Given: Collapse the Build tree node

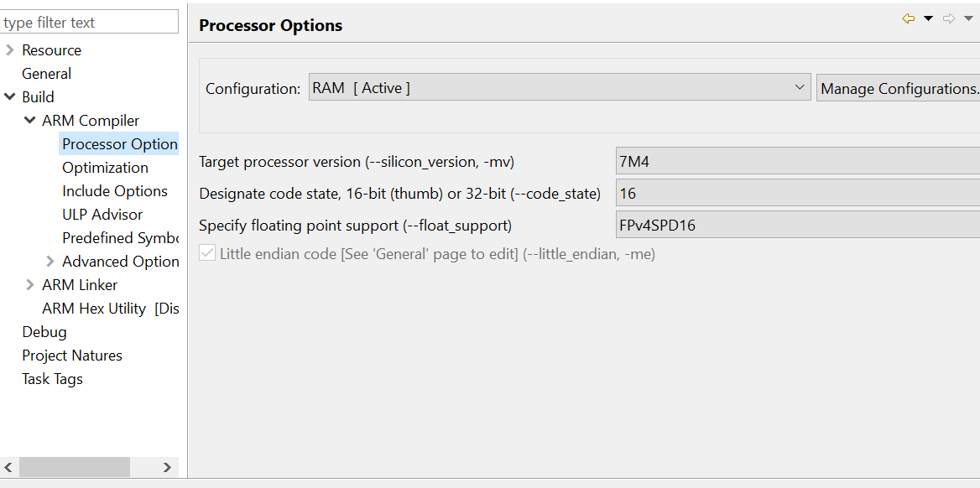Looking at the screenshot, I should pyautogui.click(x=9, y=97).
